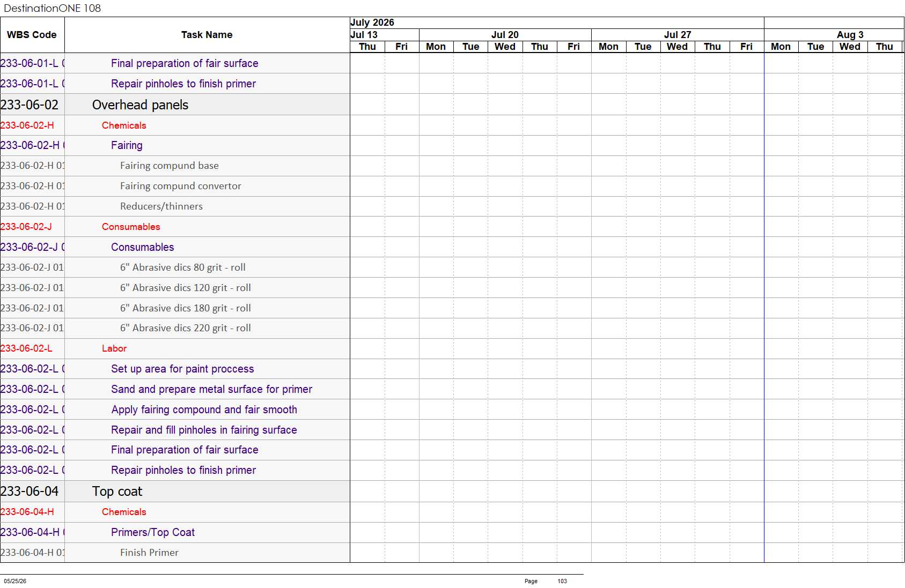Select the Task Name column header
This screenshot has height=588, width=905.
coord(207,35)
